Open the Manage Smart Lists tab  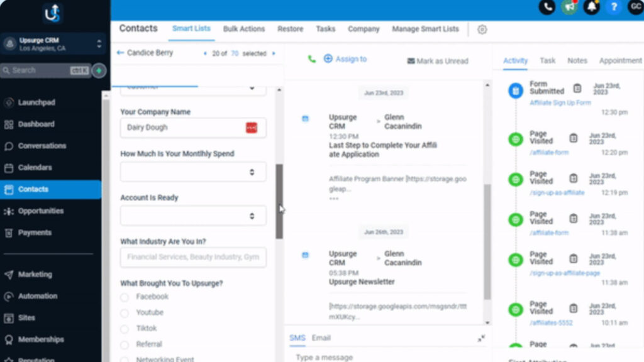click(426, 29)
